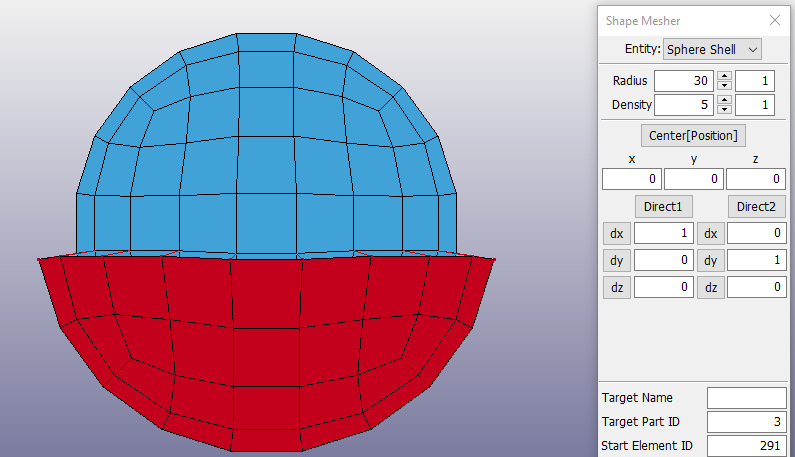Click the Radius value field
Image resolution: width=795 pixels, height=457 pixels.
[683, 81]
